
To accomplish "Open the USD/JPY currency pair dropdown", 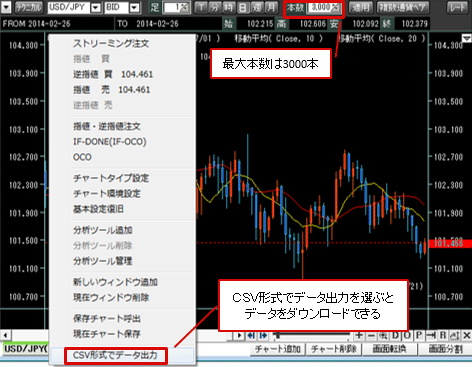I will pos(96,7).
